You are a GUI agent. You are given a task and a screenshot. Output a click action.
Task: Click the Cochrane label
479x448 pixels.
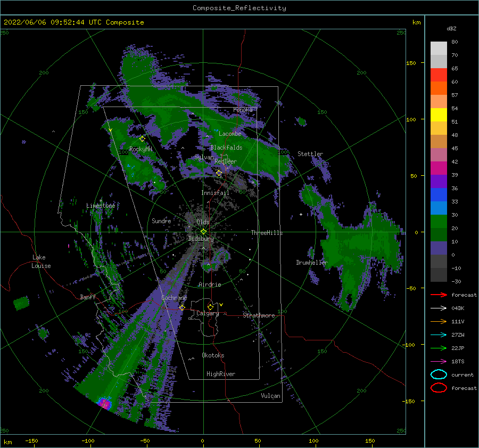174,298
